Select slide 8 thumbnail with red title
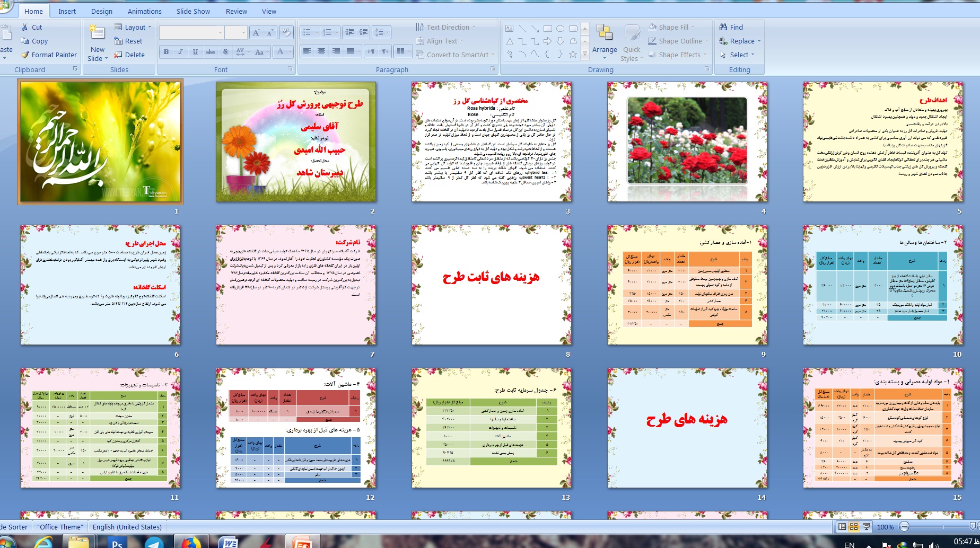 [492, 285]
